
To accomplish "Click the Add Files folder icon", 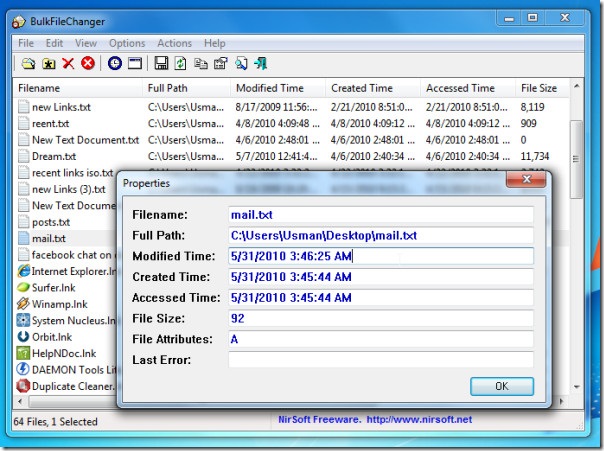I will pyautogui.click(x=28, y=64).
